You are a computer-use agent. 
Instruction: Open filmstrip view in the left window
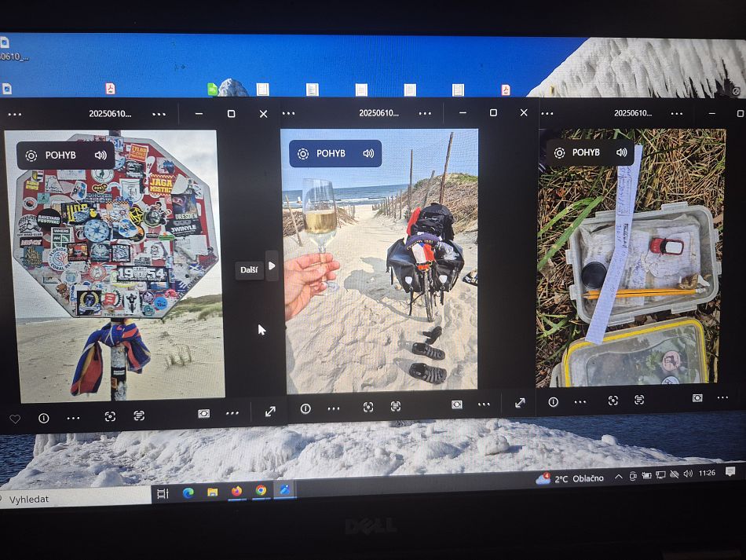coord(203,413)
